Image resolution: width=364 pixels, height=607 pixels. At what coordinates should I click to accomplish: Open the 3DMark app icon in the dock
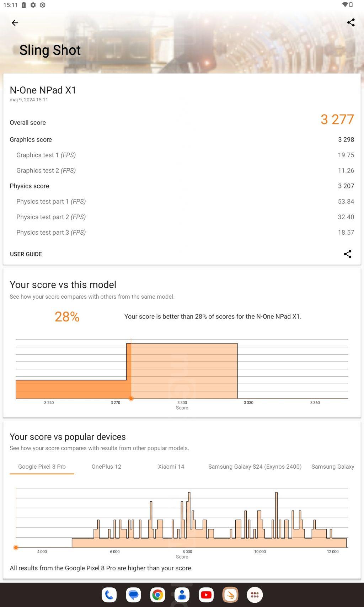pos(230,595)
